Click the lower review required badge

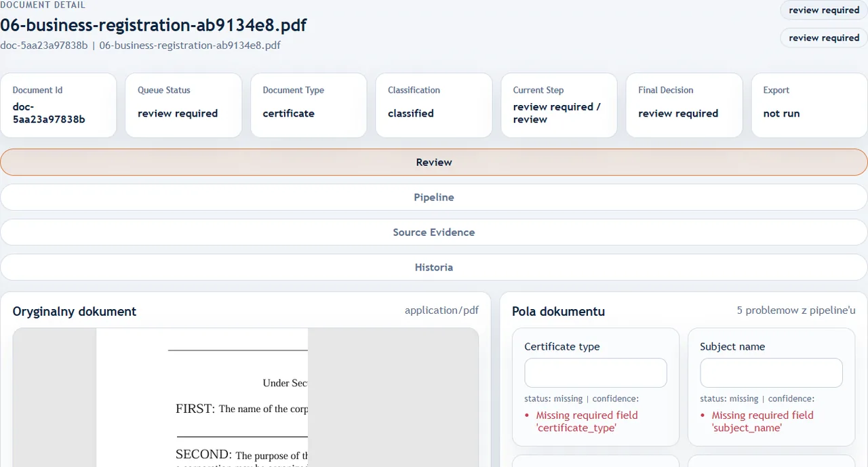824,38
